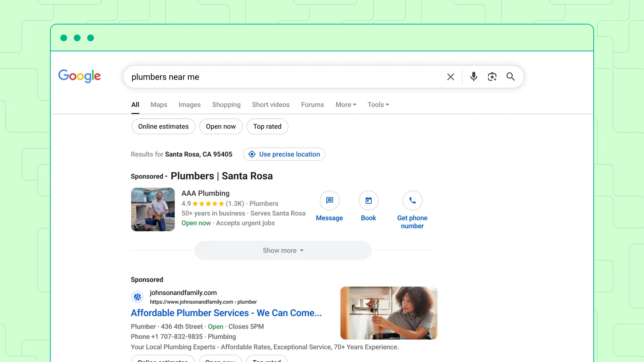Expand Show more sponsored plumbers

[283, 250]
